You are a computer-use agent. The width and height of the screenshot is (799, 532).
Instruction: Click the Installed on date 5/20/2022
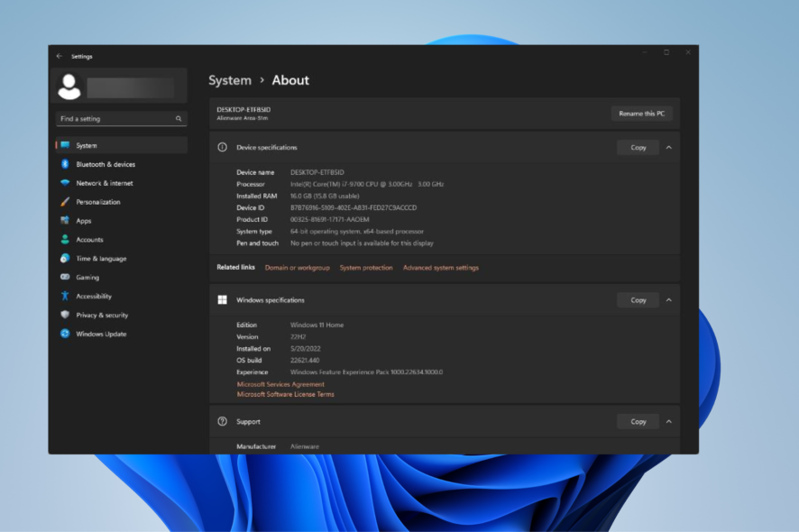pos(305,349)
